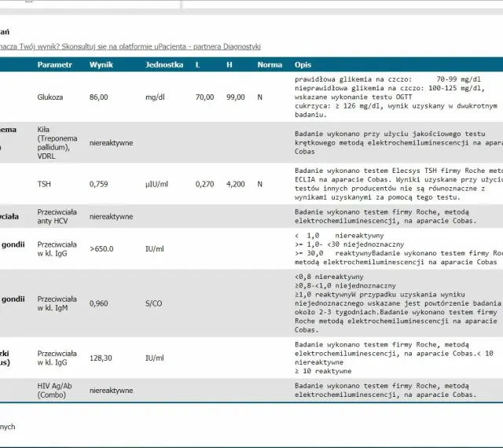
Task: Select the TSH result 0,759
Action: click(98, 184)
